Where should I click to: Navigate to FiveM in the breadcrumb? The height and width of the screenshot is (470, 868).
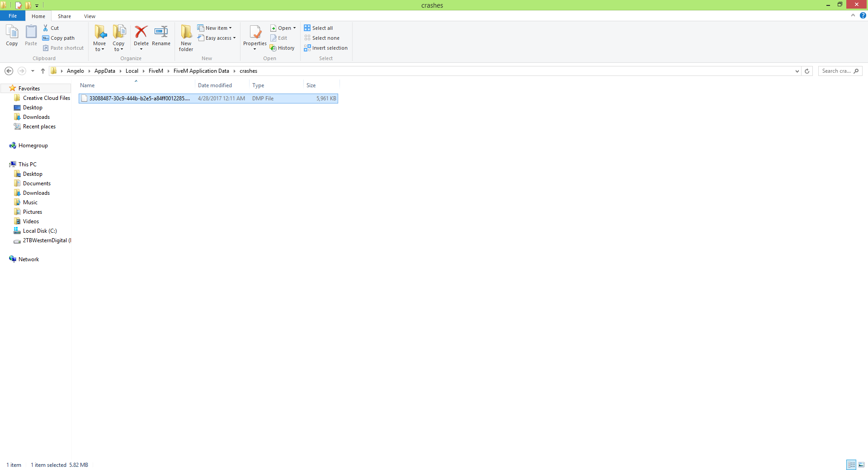click(x=156, y=71)
